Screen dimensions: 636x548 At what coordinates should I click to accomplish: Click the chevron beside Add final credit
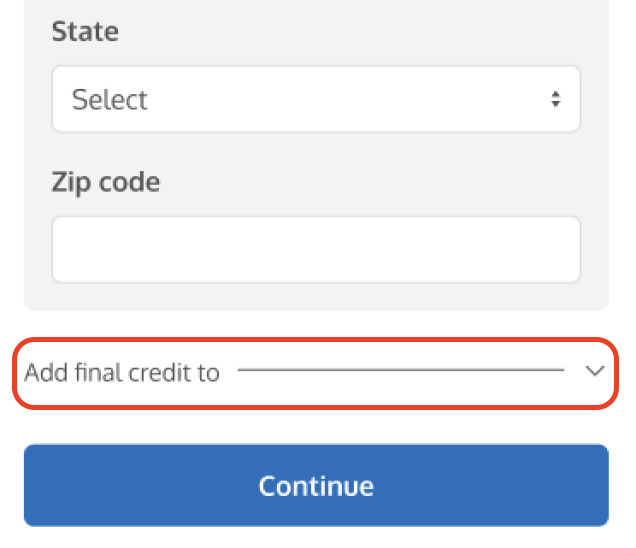click(x=594, y=371)
